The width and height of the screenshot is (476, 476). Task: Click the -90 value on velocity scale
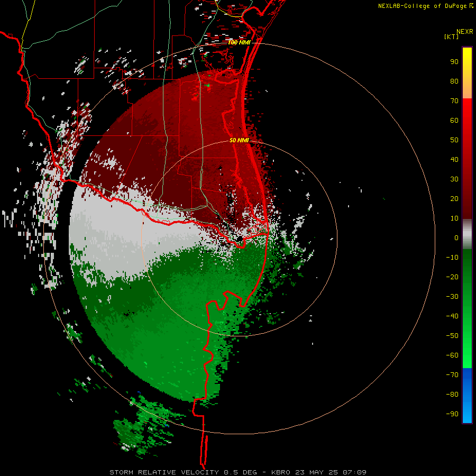click(x=452, y=414)
